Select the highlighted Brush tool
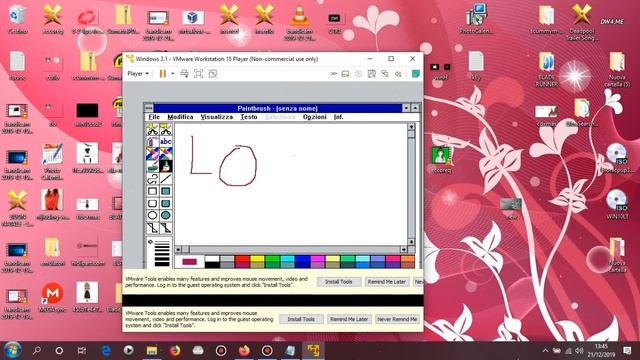Viewport: 640px width, 360px height. tap(165, 166)
